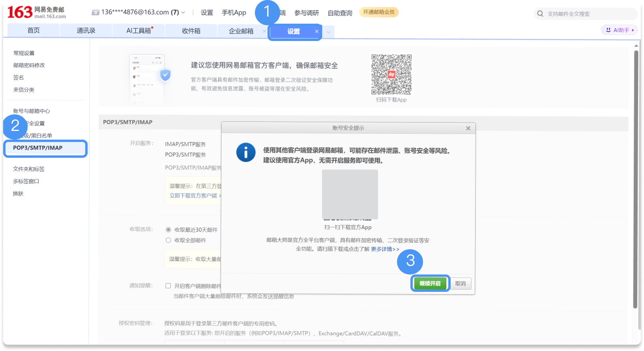This screenshot has width=644, height=351.
Task: Click the phone illustration with shield badge
Action: (x=150, y=80)
